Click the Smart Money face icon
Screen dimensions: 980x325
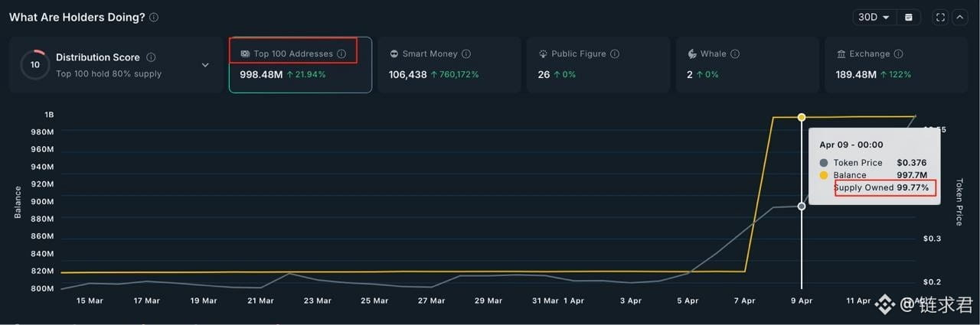point(394,54)
